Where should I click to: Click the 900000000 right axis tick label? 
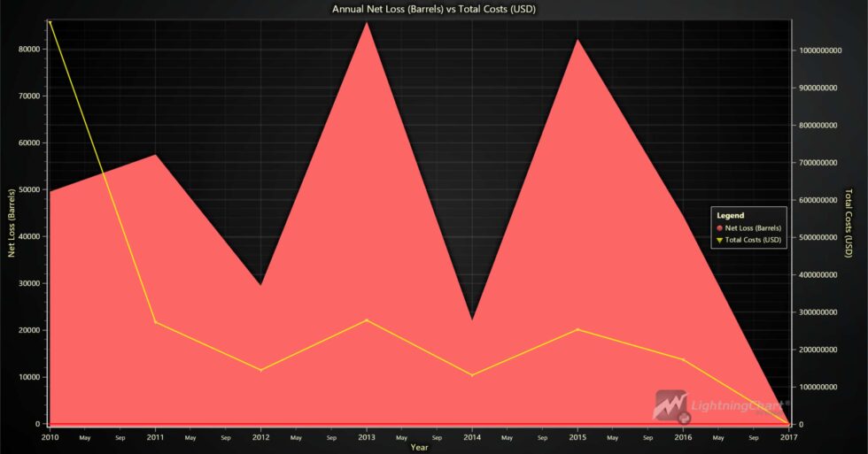(x=818, y=88)
